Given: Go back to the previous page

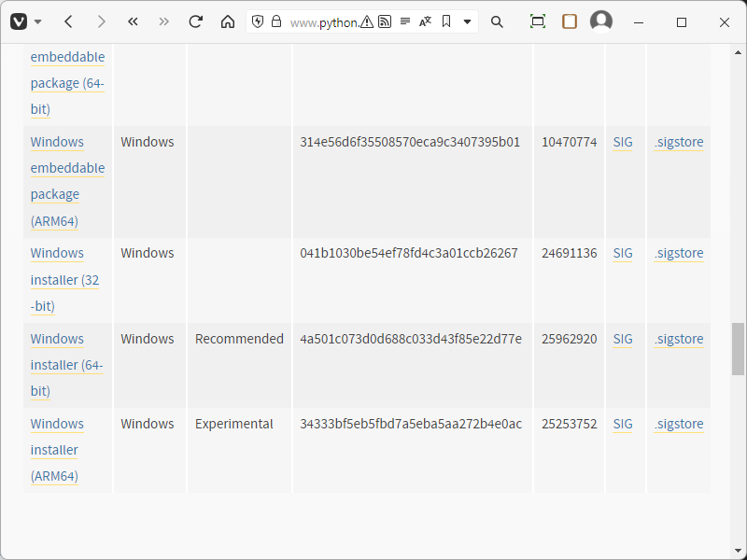Looking at the screenshot, I should click(x=68, y=21).
